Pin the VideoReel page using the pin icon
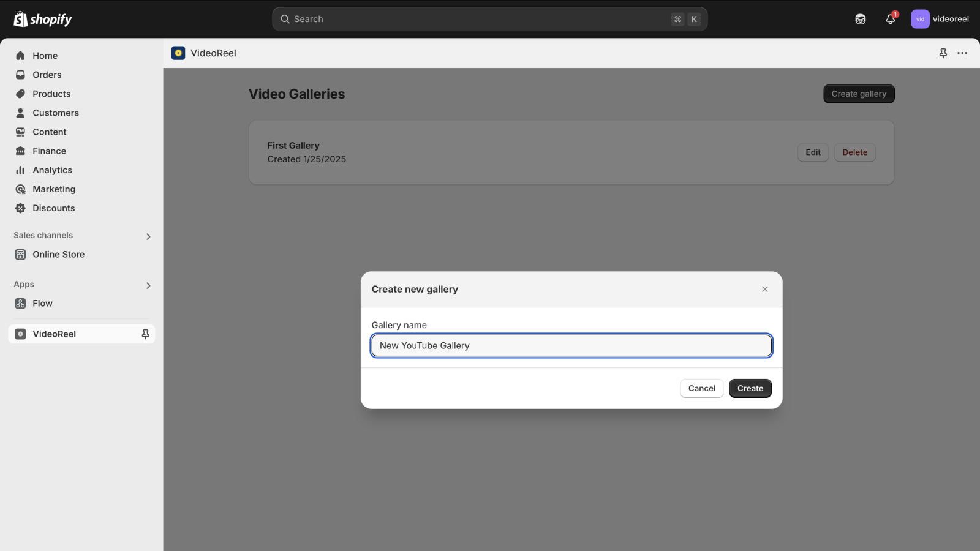Image resolution: width=980 pixels, height=551 pixels. [x=942, y=53]
